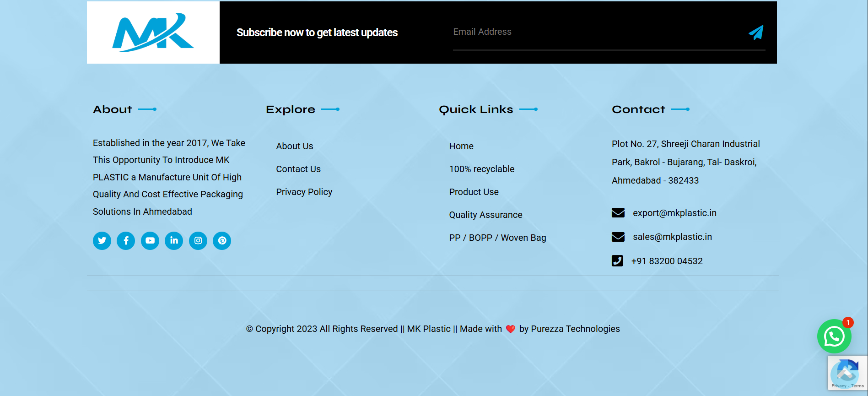Open the About Us link
This screenshot has width=868, height=396.
tap(295, 146)
